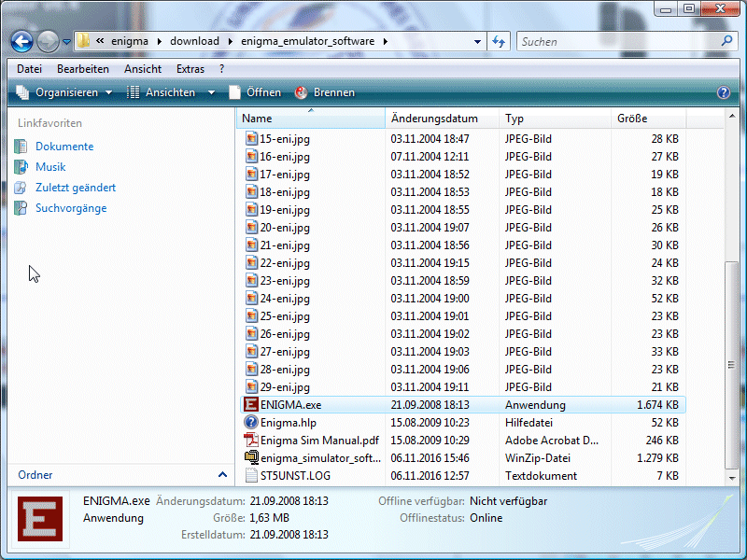Select the 18-eni.jpg file icon
Screen dimensions: 747x560
251,192
